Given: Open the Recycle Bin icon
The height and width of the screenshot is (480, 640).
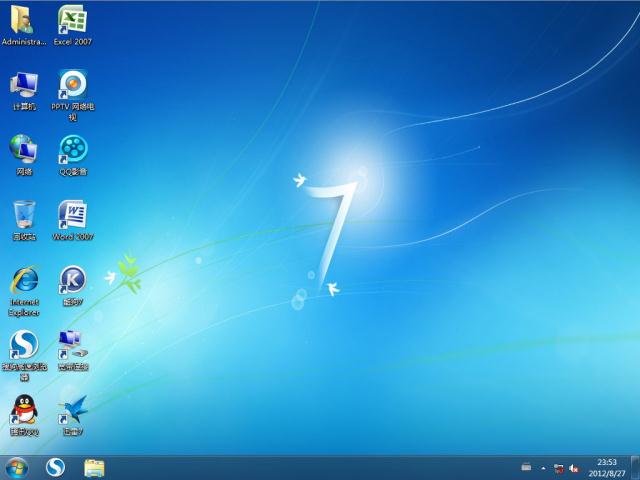Looking at the screenshot, I should pos(24,220).
